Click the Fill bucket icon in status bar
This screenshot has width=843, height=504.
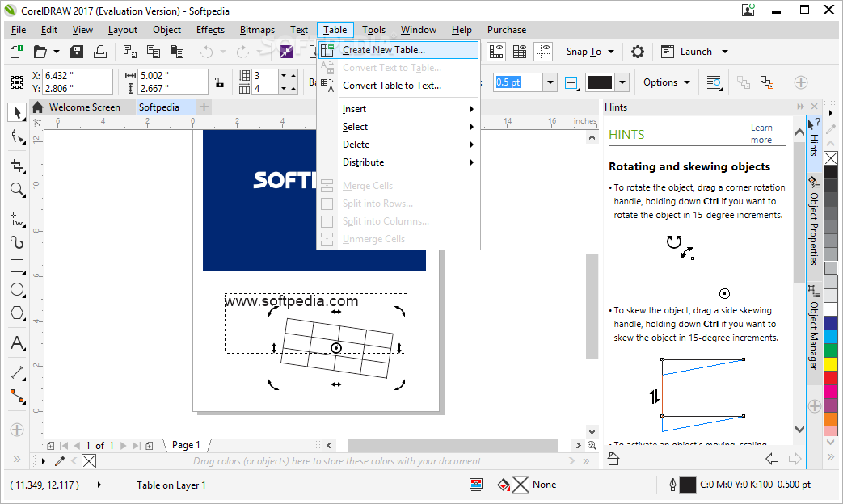pyautogui.click(x=504, y=485)
